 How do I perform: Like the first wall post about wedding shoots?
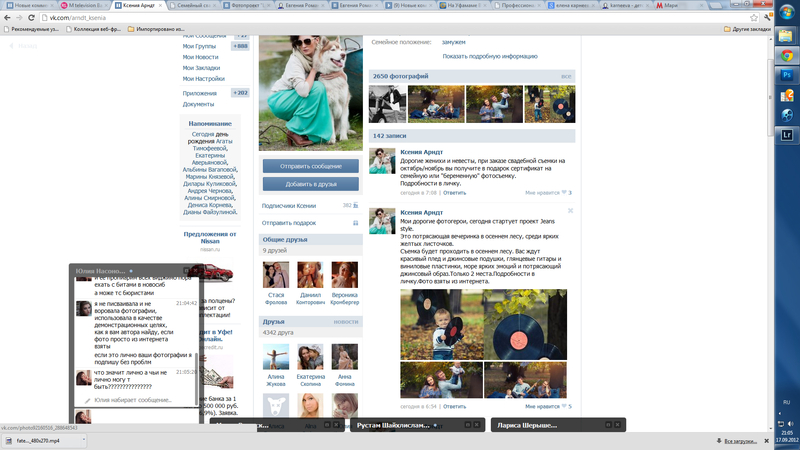(x=566, y=192)
